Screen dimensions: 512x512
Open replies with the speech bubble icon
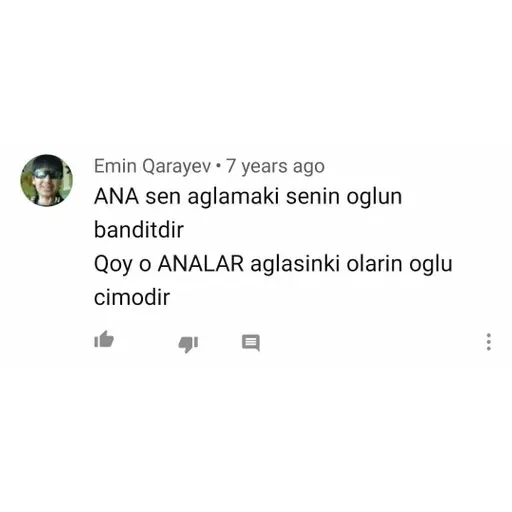point(251,343)
